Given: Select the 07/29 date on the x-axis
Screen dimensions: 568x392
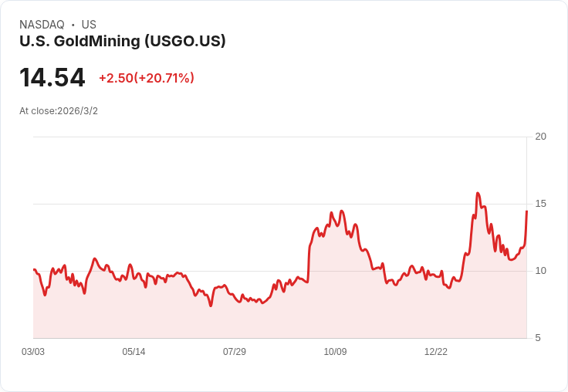Looking at the screenshot, I should [x=235, y=352].
